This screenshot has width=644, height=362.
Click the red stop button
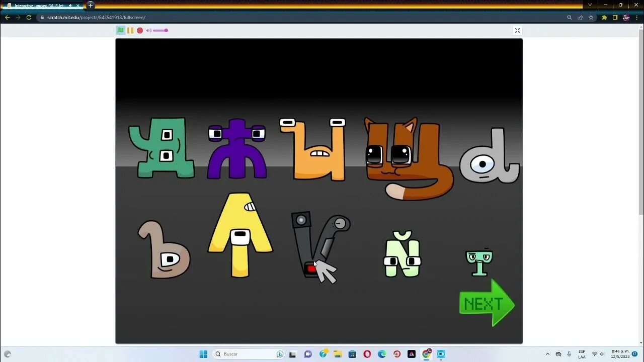click(140, 30)
